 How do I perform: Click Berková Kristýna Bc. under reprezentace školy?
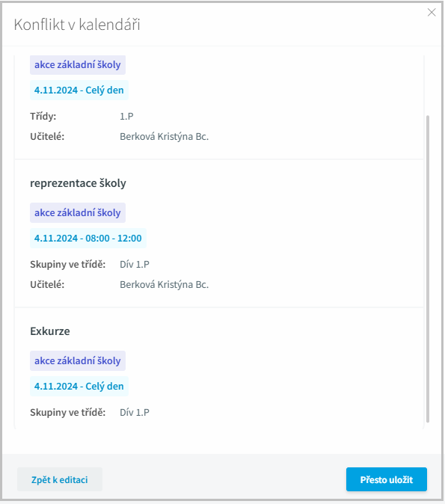(x=165, y=284)
